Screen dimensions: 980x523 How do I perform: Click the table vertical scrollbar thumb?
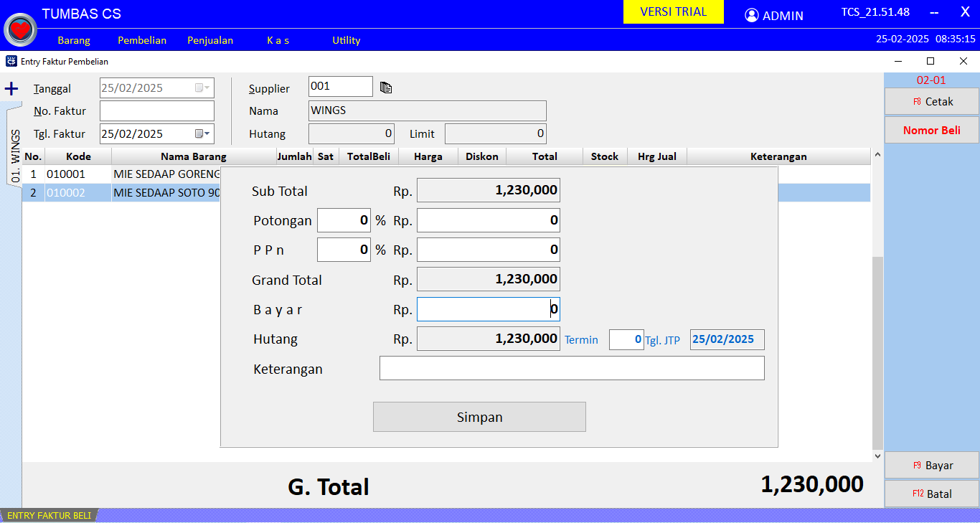[x=877, y=352]
